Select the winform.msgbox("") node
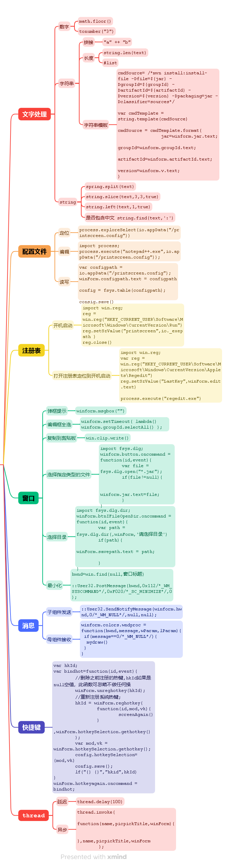 coord(101,411)
